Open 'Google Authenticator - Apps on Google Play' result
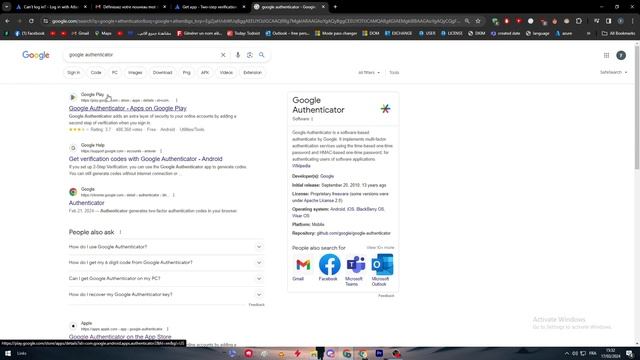This screenshot has height=360, width=640. click(128, 108)
